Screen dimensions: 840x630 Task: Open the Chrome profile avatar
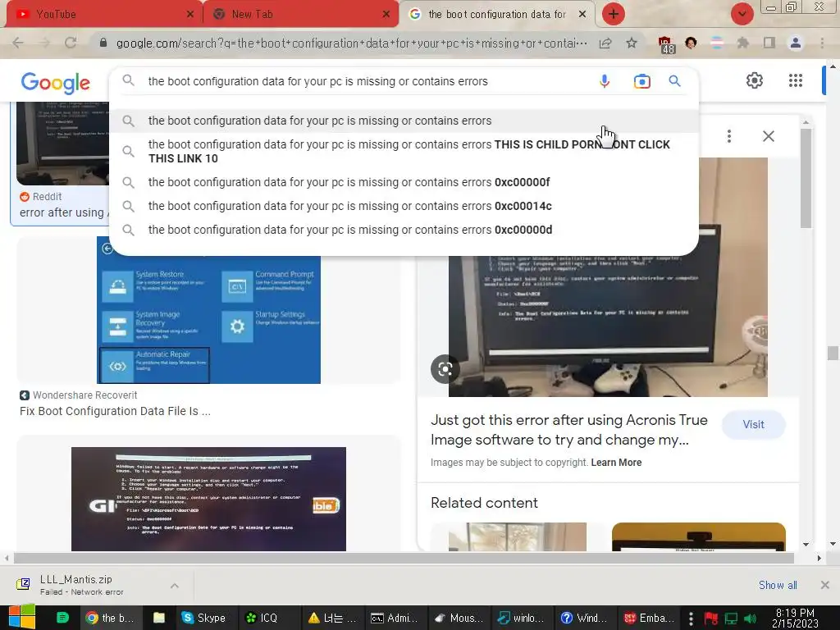tap(796, 43)
